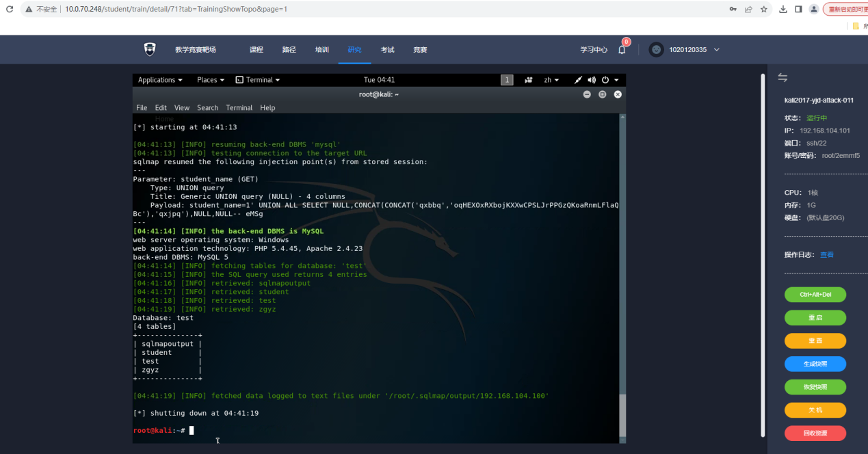Open the terminal Help menu
The image size is (868, 454).
pos(267,107)
